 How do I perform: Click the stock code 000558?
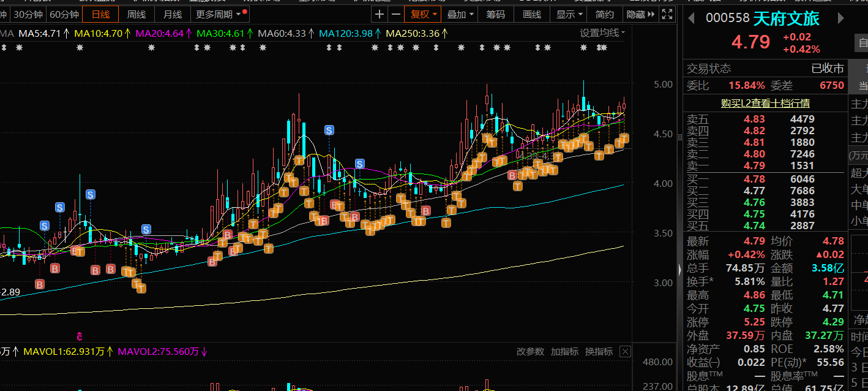[727, 18]
